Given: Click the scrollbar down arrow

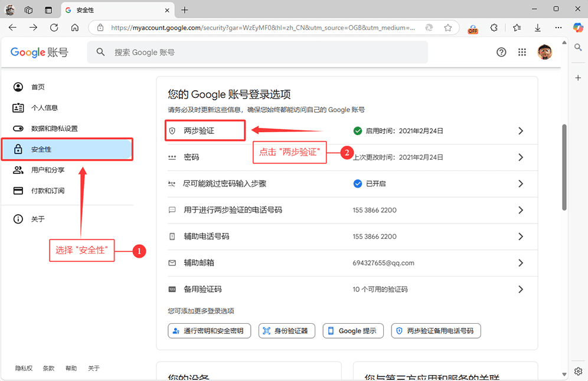Looking at the screenshot, I should [564, 375].
